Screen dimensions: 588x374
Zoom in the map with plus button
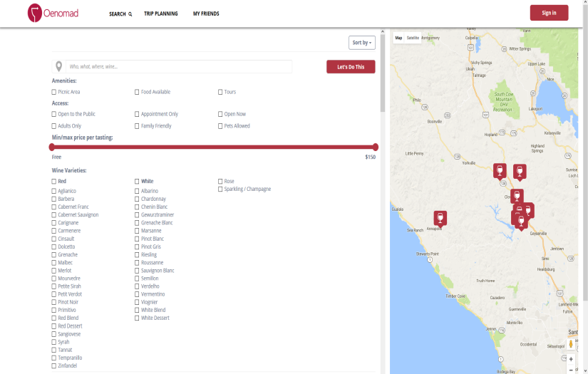[x=571, y=359]
